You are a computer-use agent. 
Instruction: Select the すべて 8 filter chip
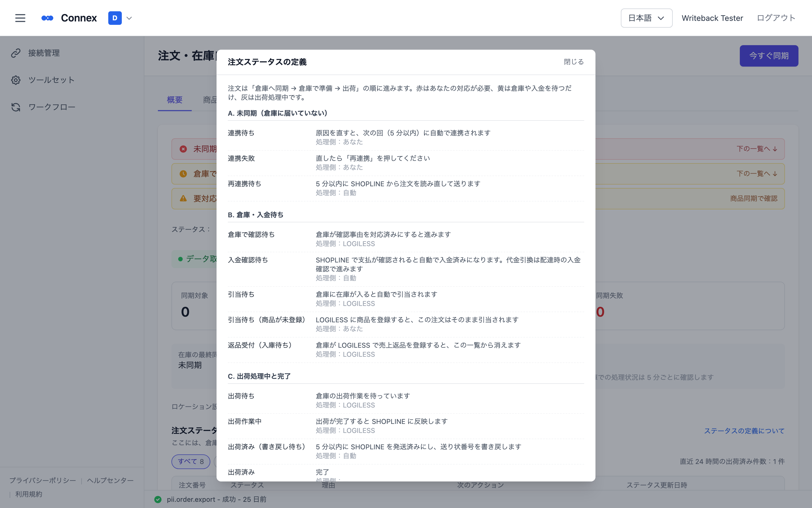point(191,461)
